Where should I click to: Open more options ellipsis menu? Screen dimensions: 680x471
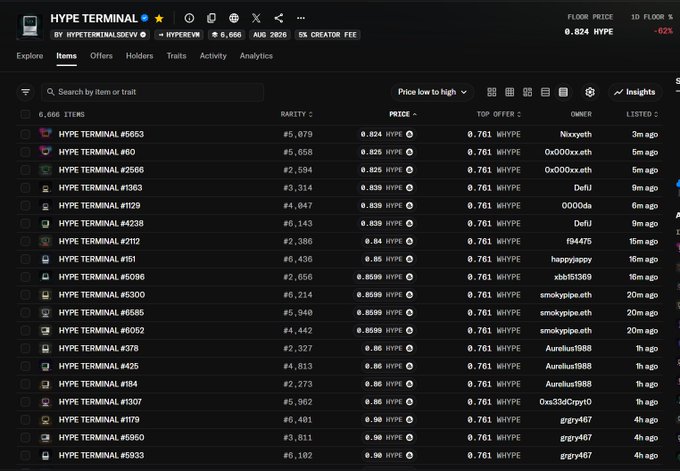coord(301,18)
